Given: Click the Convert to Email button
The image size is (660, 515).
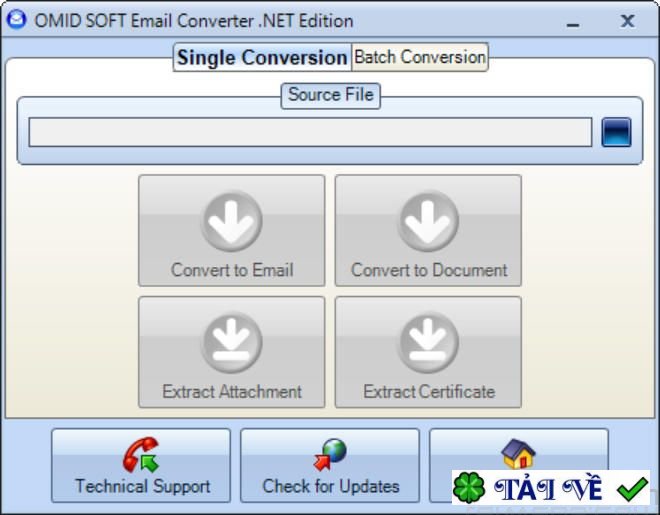Looking at the screenshot, I should pyautogui.click(x=232, y=231).
